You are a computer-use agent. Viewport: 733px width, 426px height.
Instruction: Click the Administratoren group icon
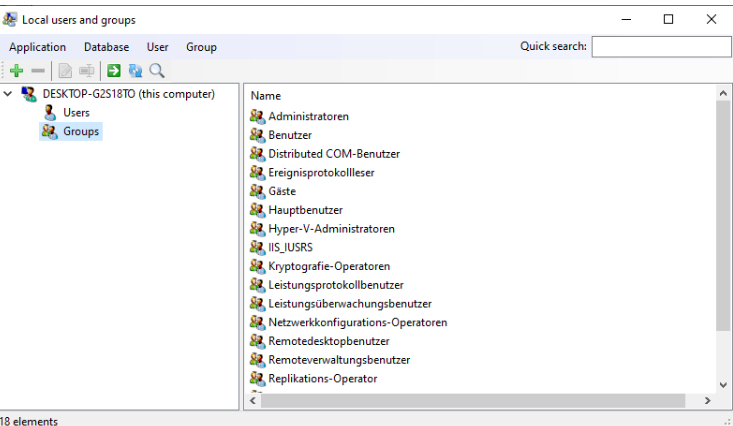257,116
